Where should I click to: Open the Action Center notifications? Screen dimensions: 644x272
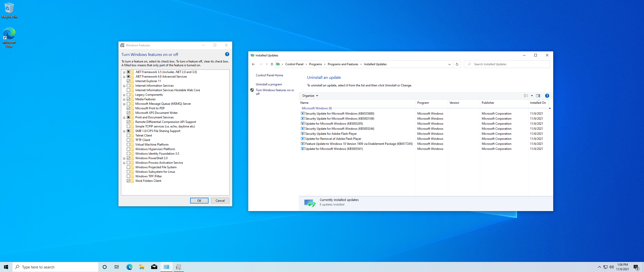pos(636,267)
